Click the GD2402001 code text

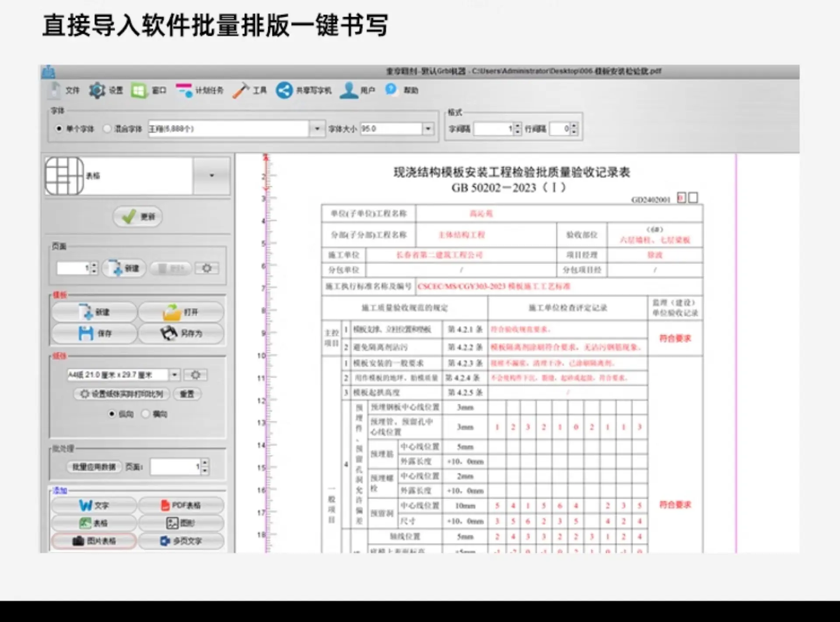(x=651, y=200)
